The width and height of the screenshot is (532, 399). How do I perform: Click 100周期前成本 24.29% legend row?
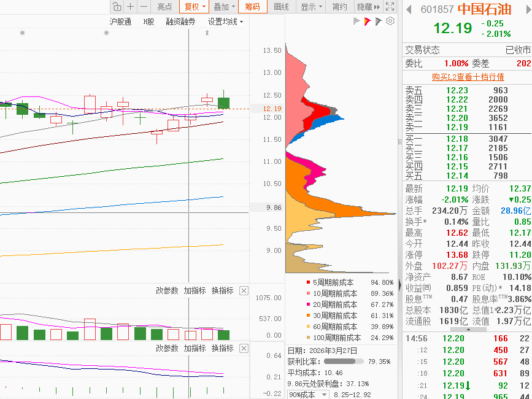(350, 338)
